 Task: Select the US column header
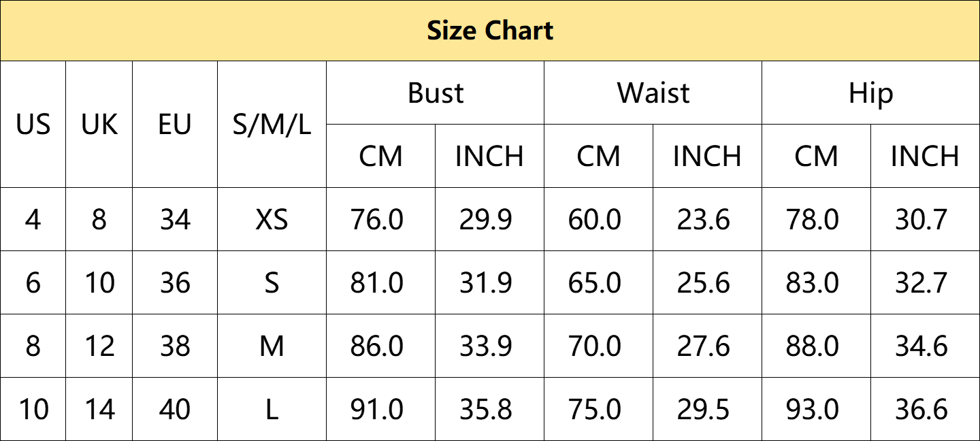pos(33,125)
